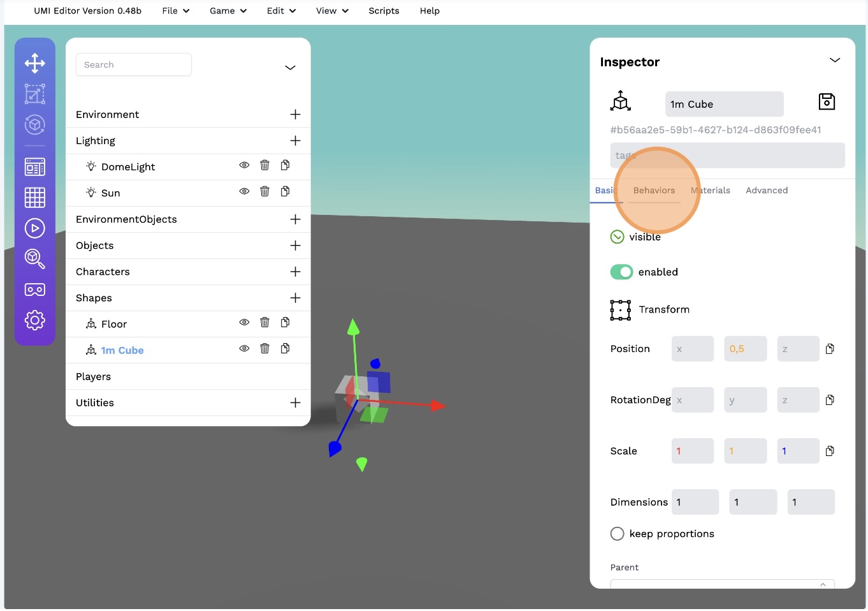Duplicate the 1m Cube object
The width and height of the screenshot is (868, 611).
pos(285,348)
